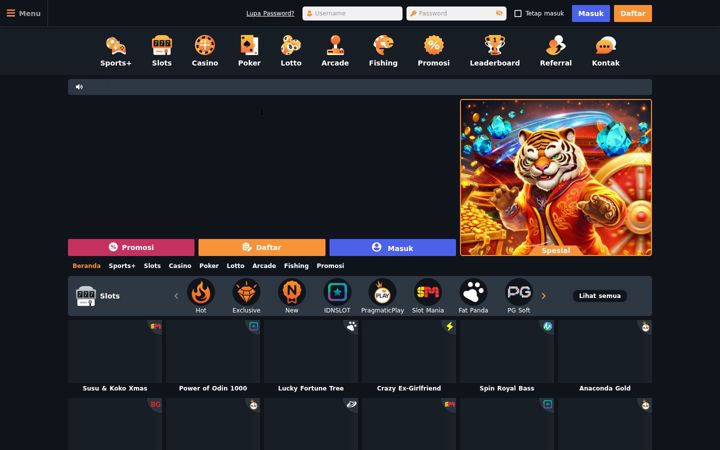This screenshot has width=720, height=450.
Task: Switch to the Arcade tab below banner
Action: (264, 266)
